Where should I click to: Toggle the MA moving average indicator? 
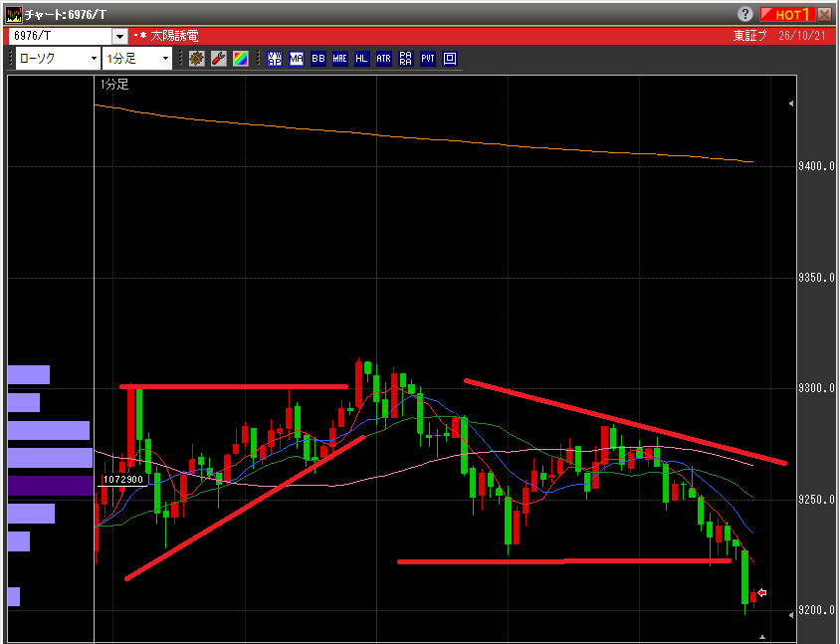(x=297, y=59)
